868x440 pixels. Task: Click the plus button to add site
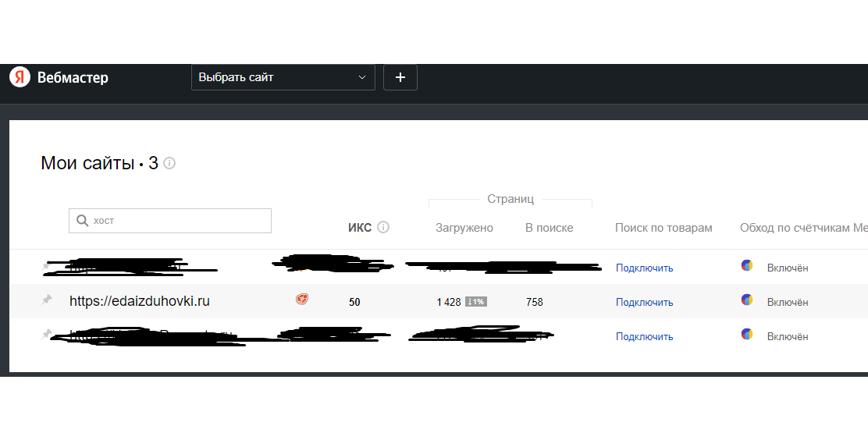400,77
